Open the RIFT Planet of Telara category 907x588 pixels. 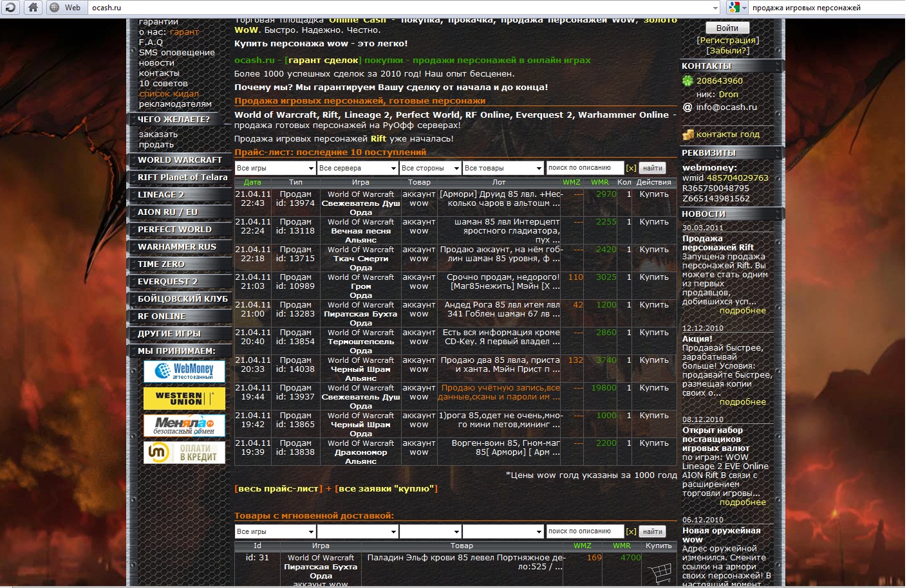(183, 177)
